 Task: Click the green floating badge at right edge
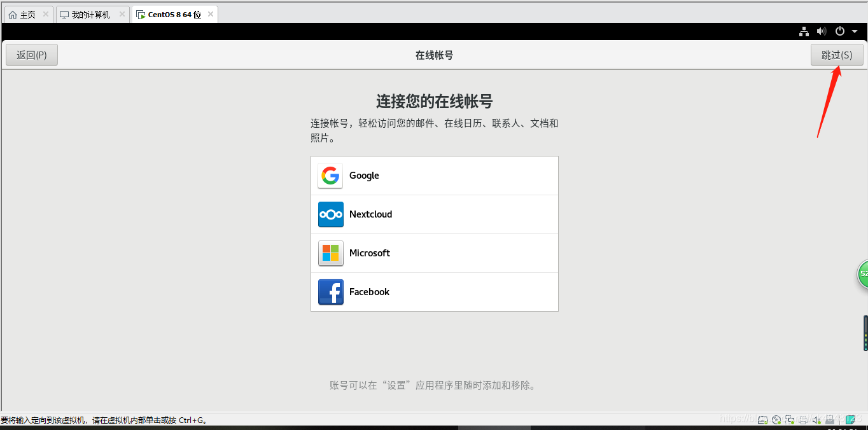coord(863,274)
